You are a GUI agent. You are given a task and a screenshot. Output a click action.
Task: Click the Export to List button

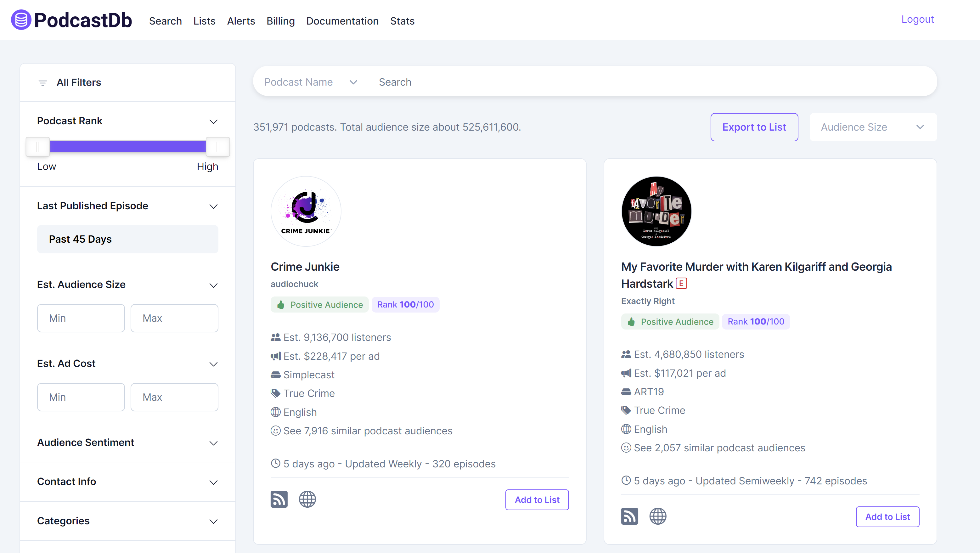click(754, 127)
